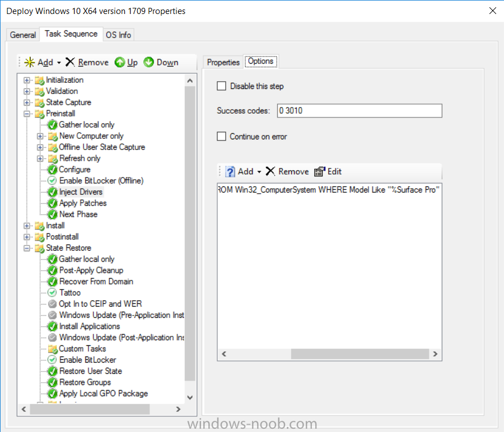Image resolution: width=504 pixels, height=432 pixels.
Task: Select the step Options tab
Action: coord(260,61)
